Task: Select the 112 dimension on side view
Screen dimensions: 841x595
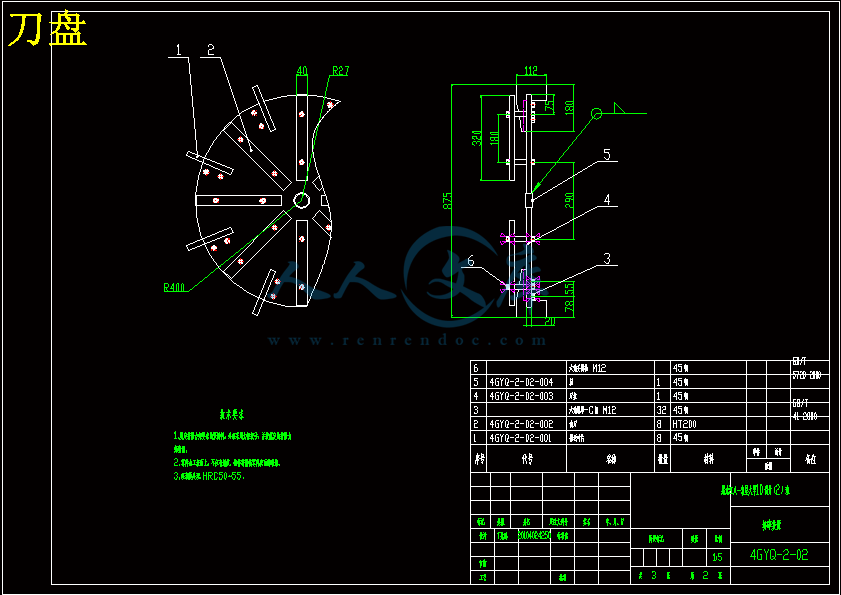Action: click(x=530, y=70)
